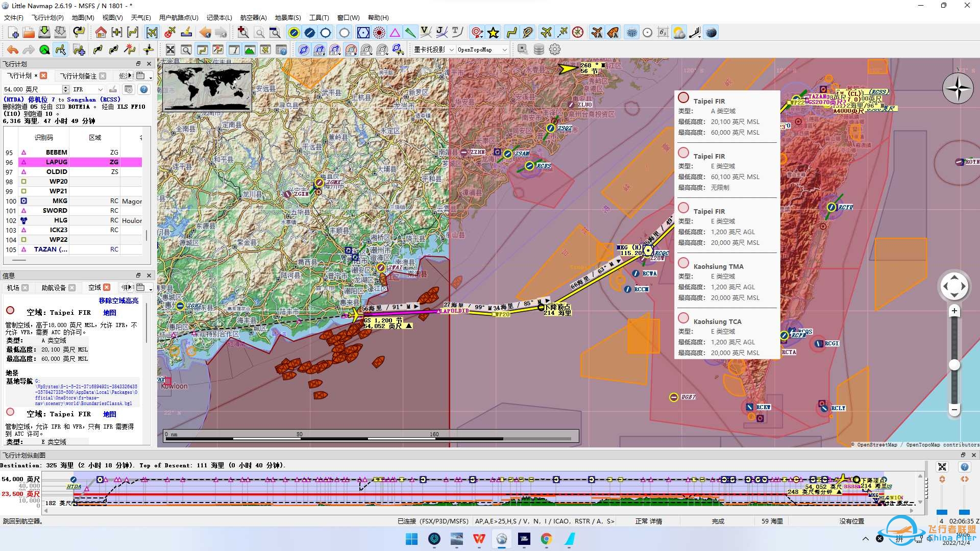
Task: Click map zoom out minus button
Action: click(x=954, y=409)
